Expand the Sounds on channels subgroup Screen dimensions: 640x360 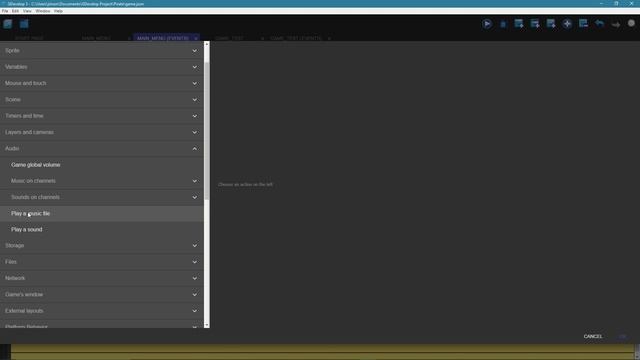click(x=102, y=197)
